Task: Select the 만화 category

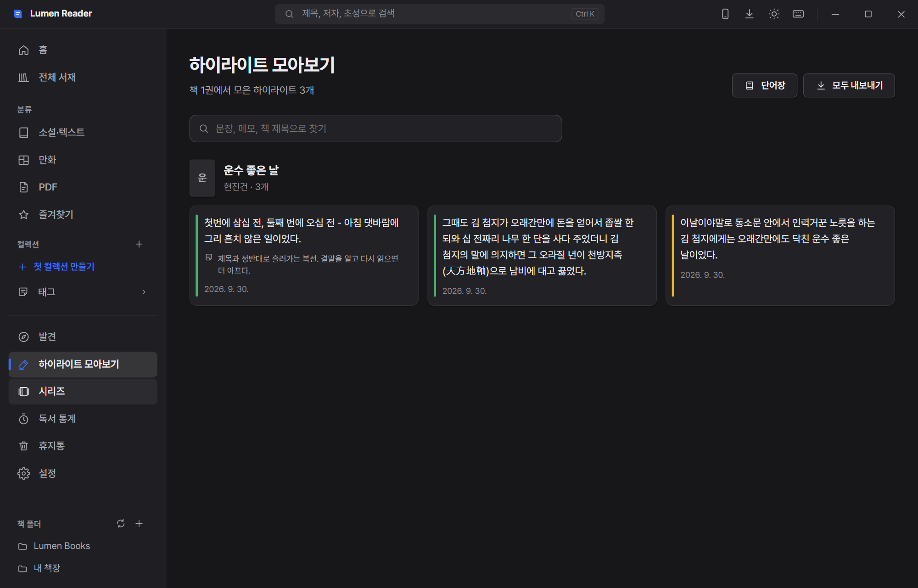Action: click(x=83, y=160)
